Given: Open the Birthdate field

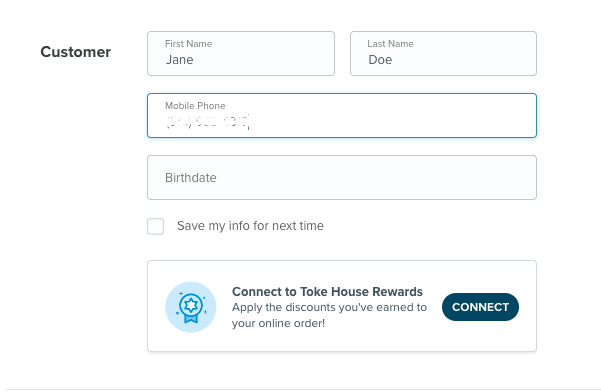Looking at the screenshot, I should [342, 177].
